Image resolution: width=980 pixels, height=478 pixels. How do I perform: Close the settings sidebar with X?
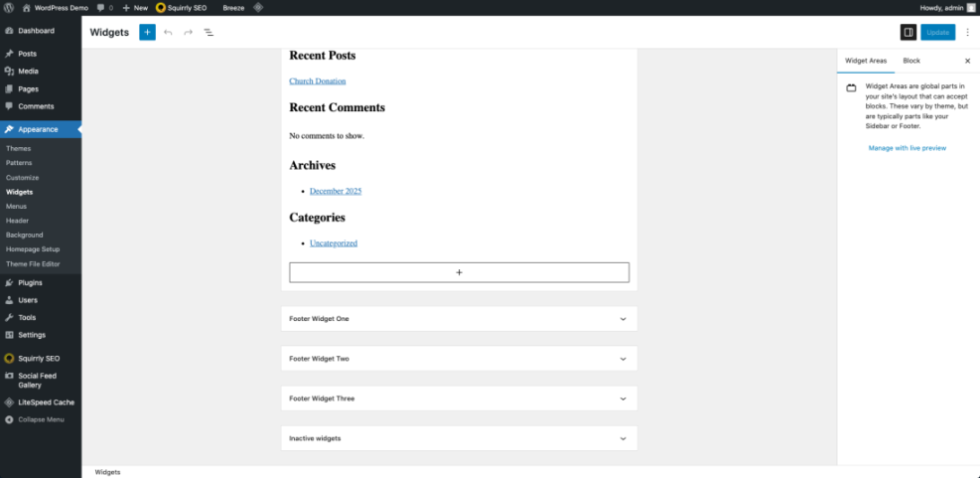967,61
